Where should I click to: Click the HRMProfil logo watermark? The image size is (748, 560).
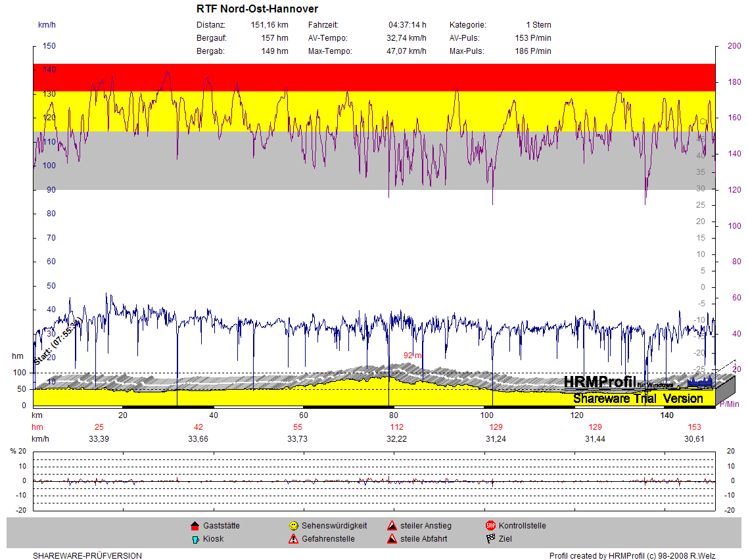click(599, 382)
